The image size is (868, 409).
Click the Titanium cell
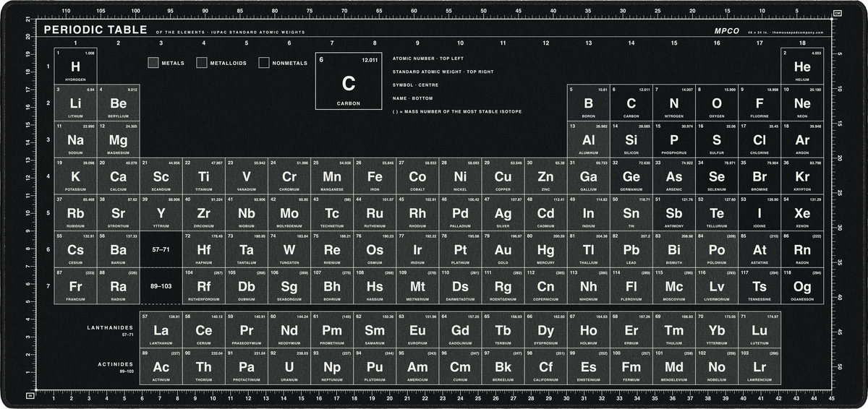[204, 176]
